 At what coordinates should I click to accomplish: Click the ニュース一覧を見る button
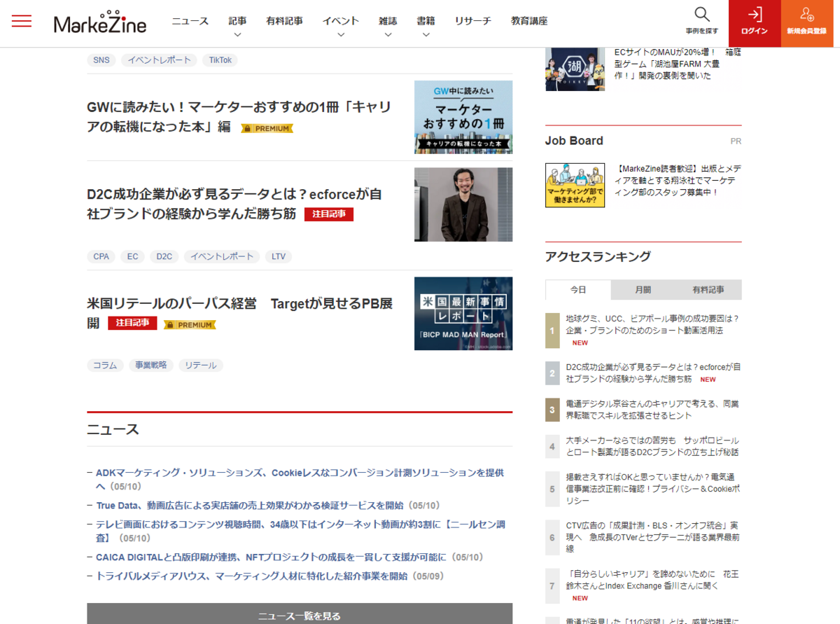(x=299, y=615)
